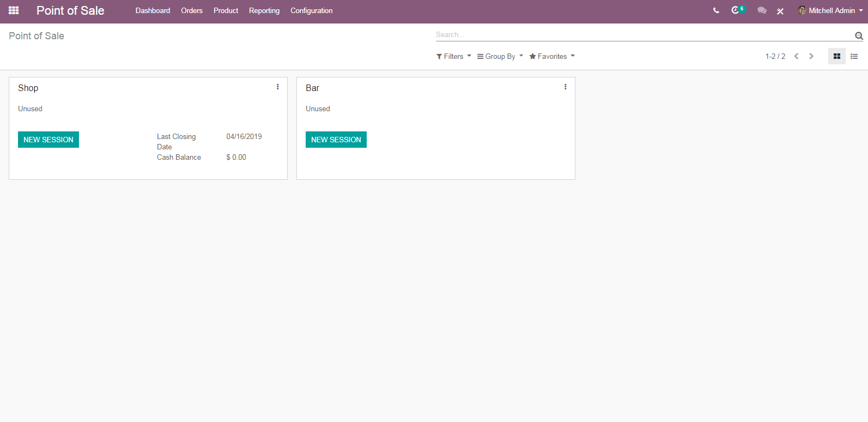
Task: Go to previous page arrow
Action: (796, 56)
